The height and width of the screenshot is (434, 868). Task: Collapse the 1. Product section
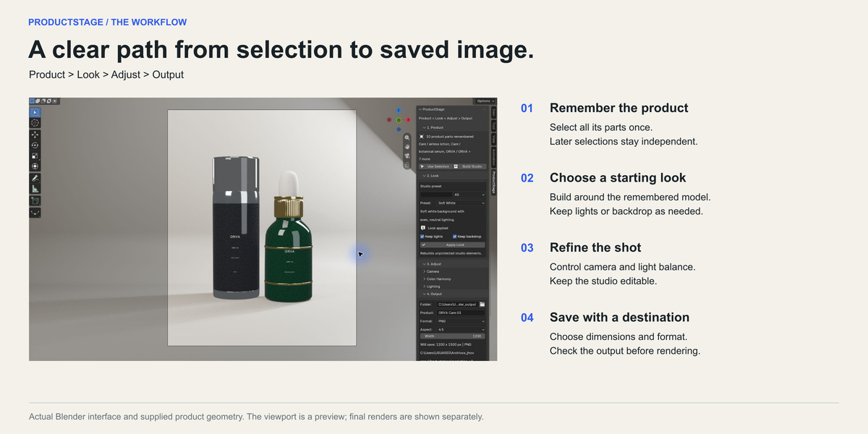(451, 127)
